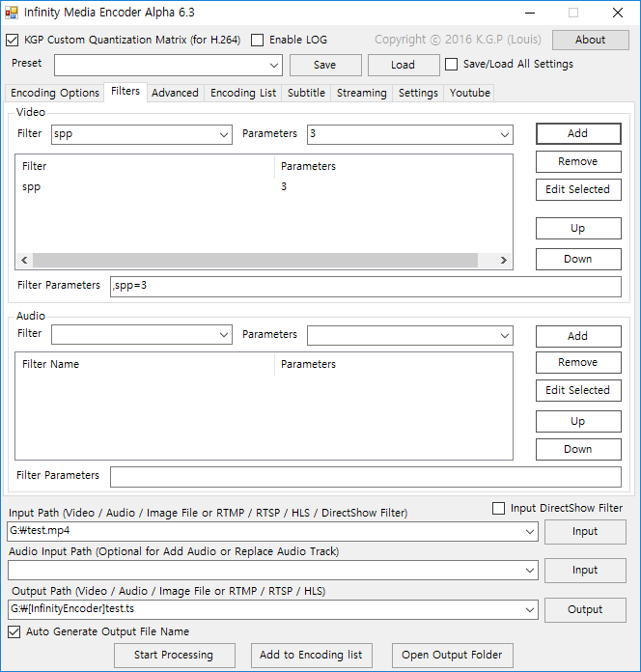Screen dimensions: 641x672
Task: Remove the selected audio filter
Action: (578, 363)
